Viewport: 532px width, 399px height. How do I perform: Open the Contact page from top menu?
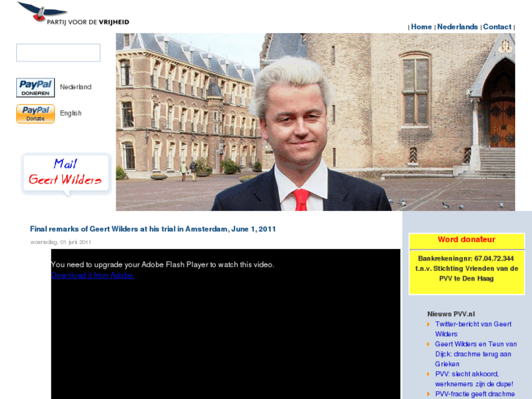(497, 27)
